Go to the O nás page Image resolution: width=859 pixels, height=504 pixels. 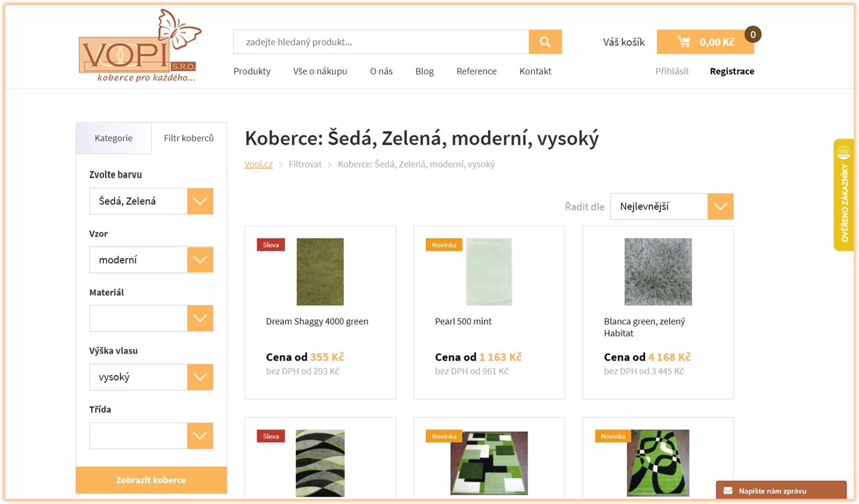coord(381,71)
